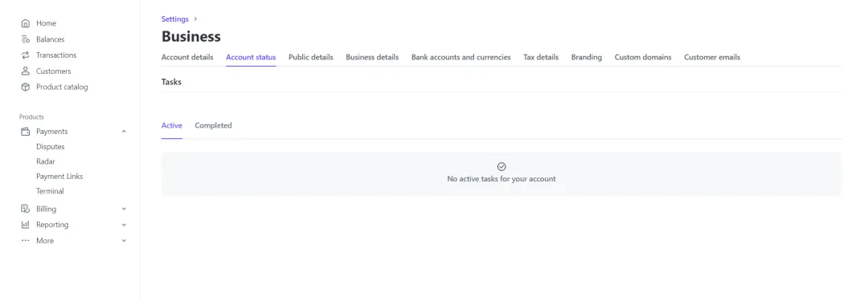This screenshot has height=301, width=868.
Task: Click the Settings breadcrumb link
Action: click(175, 18)
